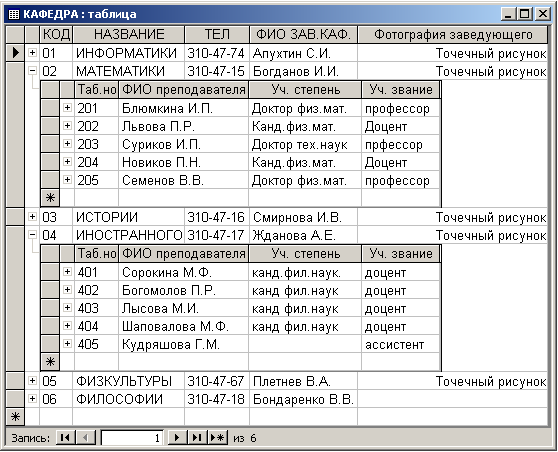Collapse the ИНОСТРАННОГО department subtable
Screen dimensions: 558x452
(x=32, y=235)
